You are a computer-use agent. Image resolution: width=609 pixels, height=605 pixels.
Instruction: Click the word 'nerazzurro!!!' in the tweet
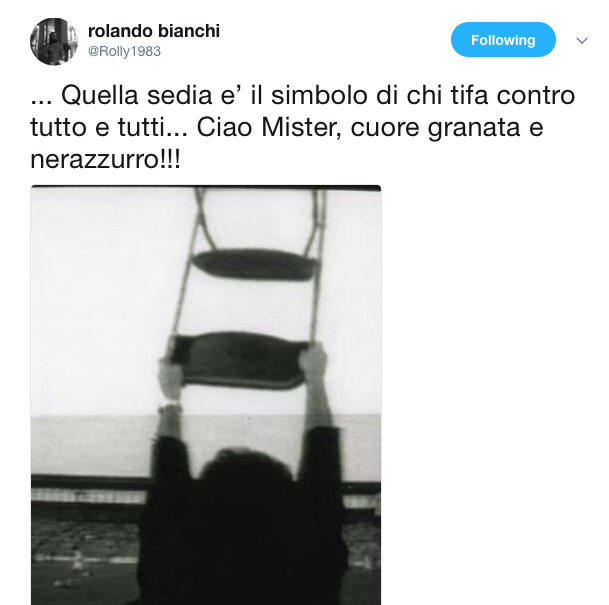click(105, 159)
